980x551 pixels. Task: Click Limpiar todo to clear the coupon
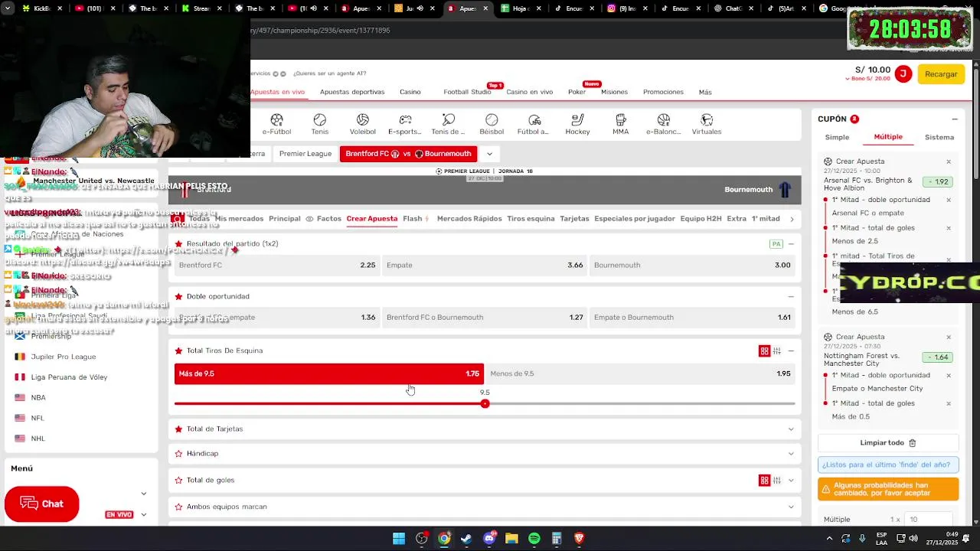pos(888,443)
